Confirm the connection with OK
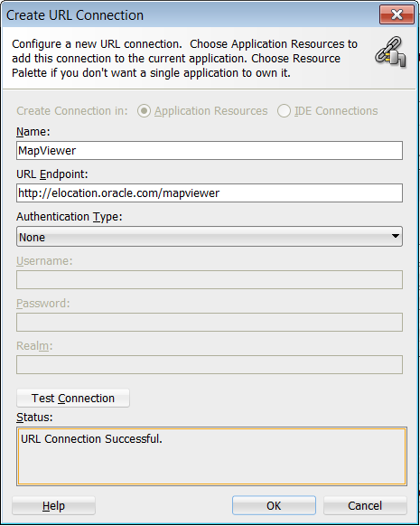Image resolution: width=420 pixels, height=526 pixels. (x=274, y=505)
